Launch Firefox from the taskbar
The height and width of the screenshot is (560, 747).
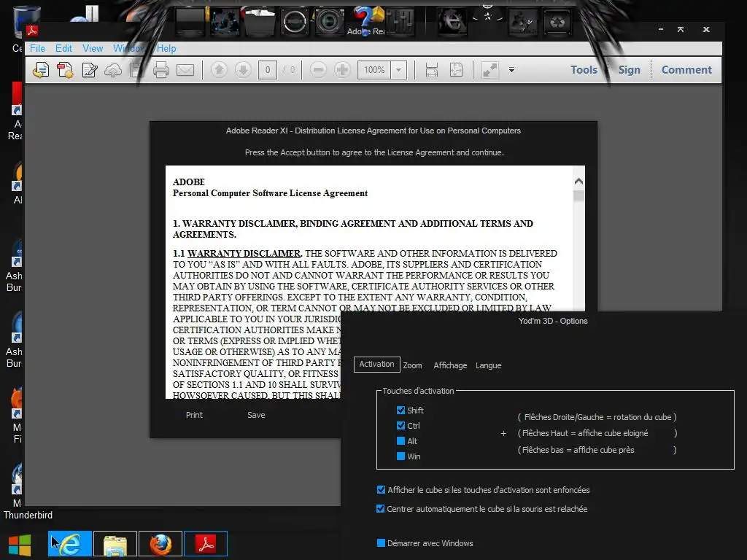(160, 543)
